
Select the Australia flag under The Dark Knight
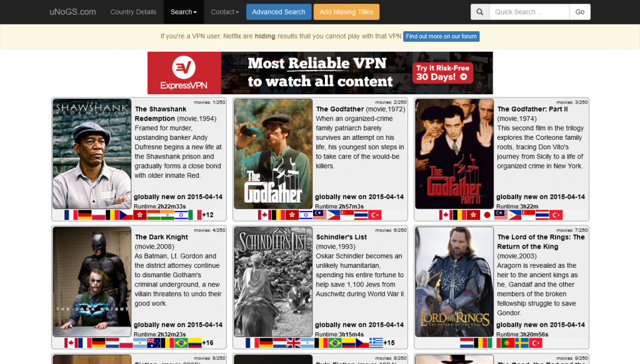click(x=154, y=343)
